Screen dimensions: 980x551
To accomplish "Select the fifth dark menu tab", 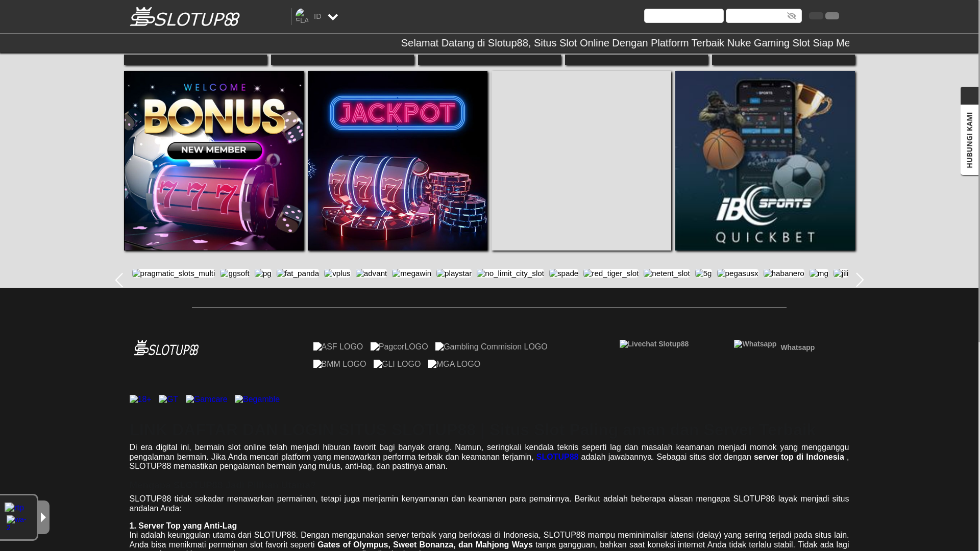I will 783,60.
